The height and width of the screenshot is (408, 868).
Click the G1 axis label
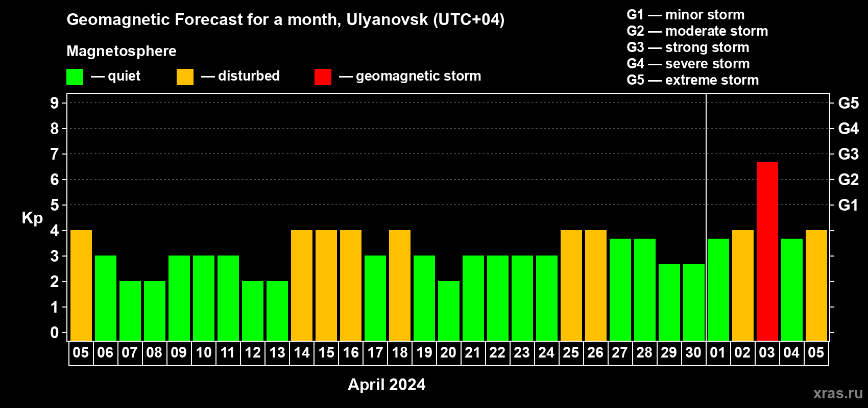[849, 205]
